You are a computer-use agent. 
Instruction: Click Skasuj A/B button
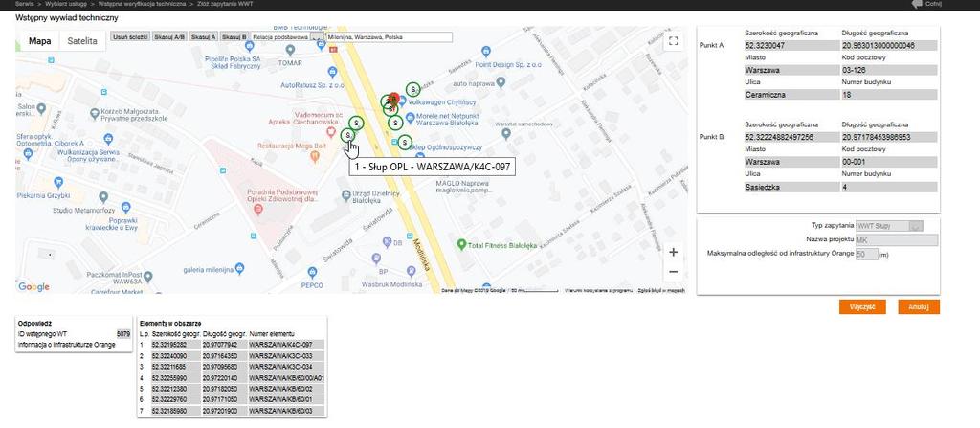(x=170, y=37)
